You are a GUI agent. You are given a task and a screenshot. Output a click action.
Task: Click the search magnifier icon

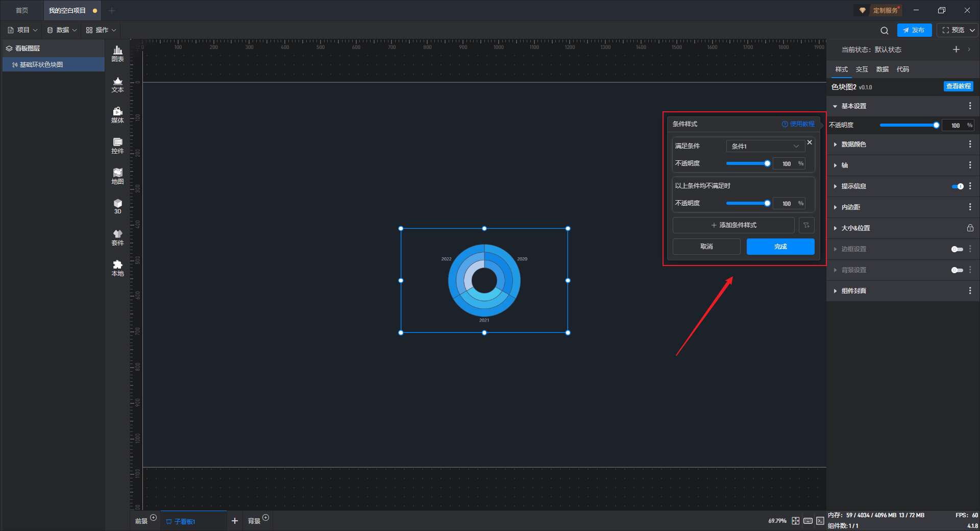(884, 31)
